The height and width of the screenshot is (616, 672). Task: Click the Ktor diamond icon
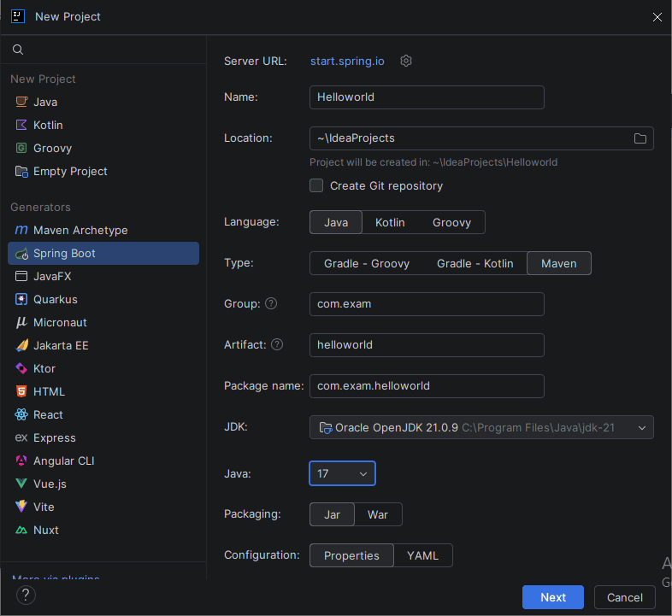pos(21,368)
